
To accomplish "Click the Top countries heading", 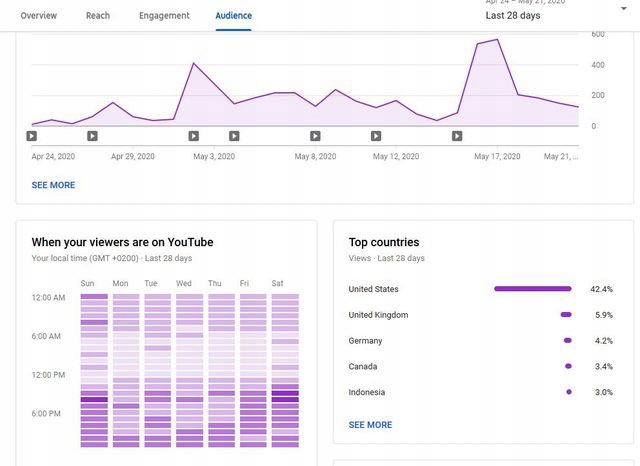I will tap(384, 242).
